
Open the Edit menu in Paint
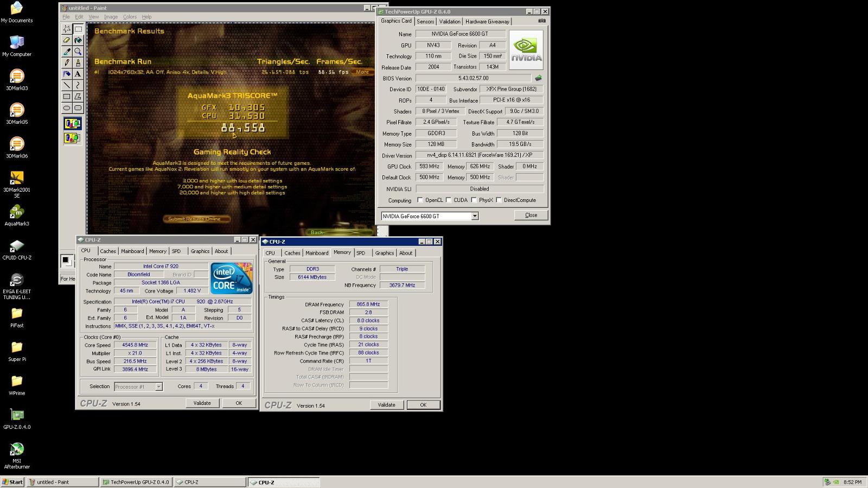(79, 17)
